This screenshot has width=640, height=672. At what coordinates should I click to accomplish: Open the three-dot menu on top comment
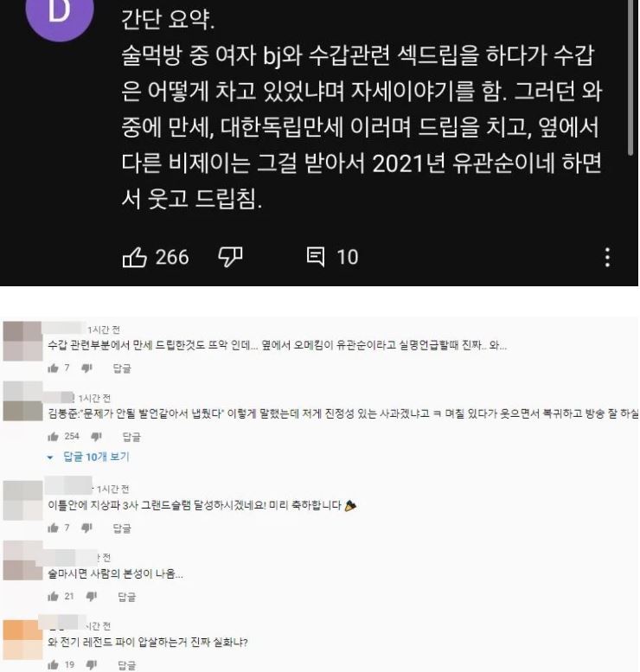tap(607, 257)
